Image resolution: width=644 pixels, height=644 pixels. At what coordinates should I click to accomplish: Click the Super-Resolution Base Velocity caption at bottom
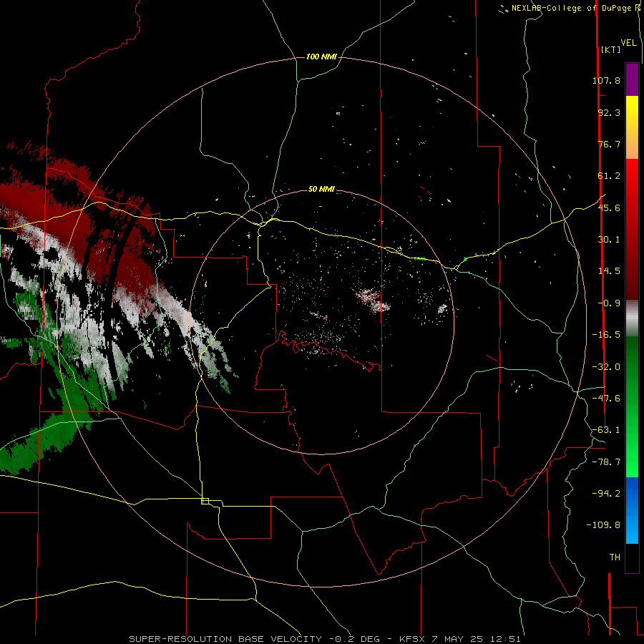point(325,639)
